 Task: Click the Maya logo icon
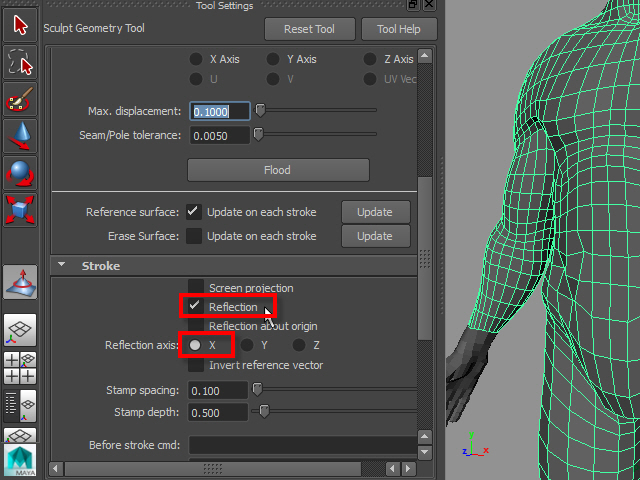coord(21,461)
